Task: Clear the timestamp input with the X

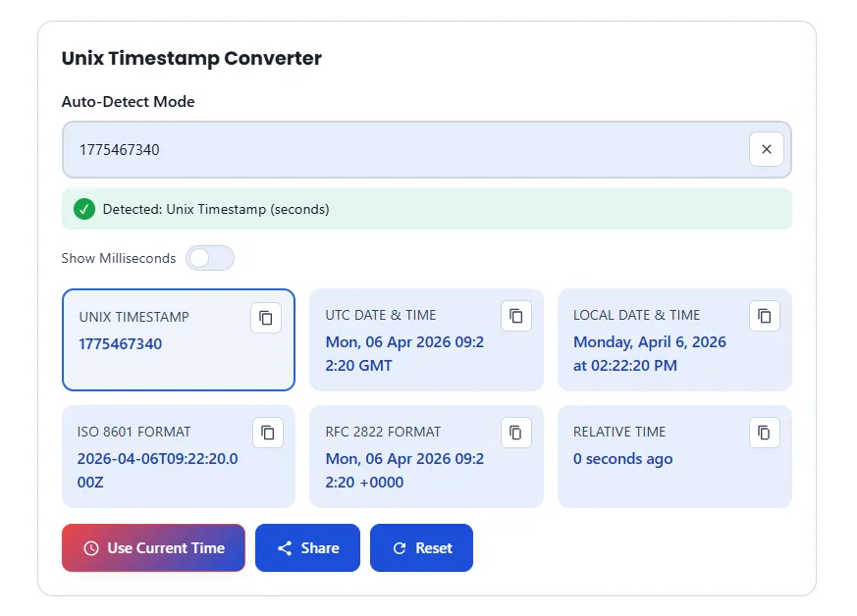Action: tap(766, 149)
